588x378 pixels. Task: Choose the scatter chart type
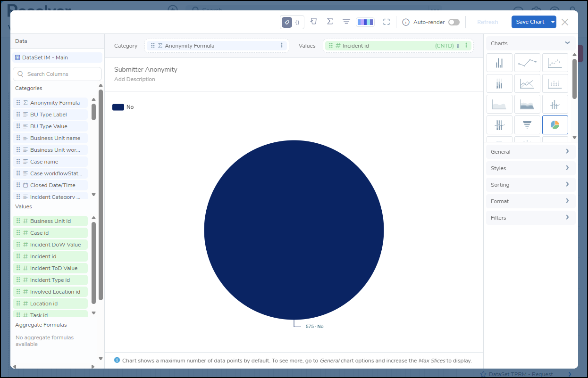555,63
